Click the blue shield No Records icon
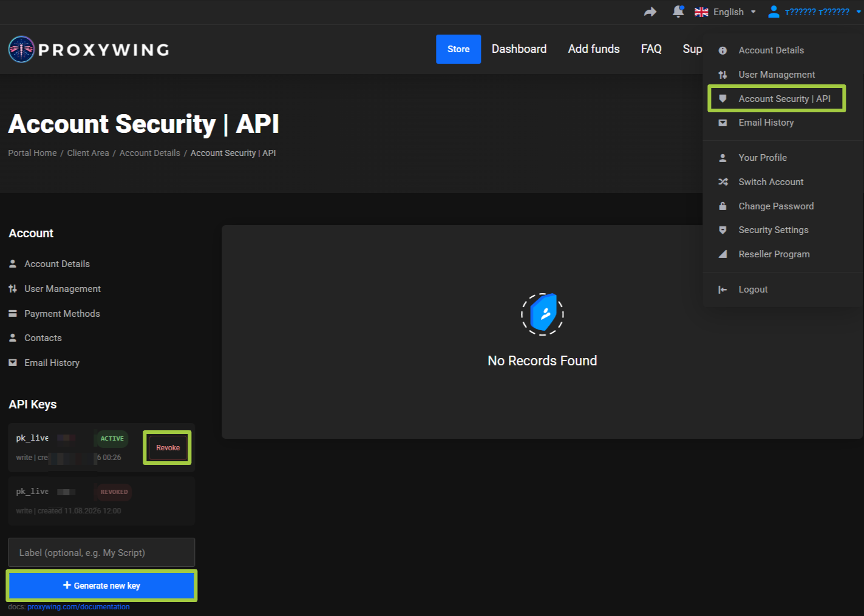Image resolution: width=864 pixels, height=616 pixels. [x=543, y=314]
